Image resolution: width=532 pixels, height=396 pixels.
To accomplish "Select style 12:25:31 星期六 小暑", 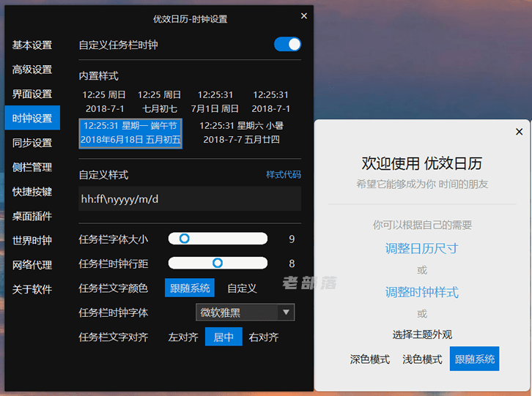I will pyautogui.click(x=241, y=132).
